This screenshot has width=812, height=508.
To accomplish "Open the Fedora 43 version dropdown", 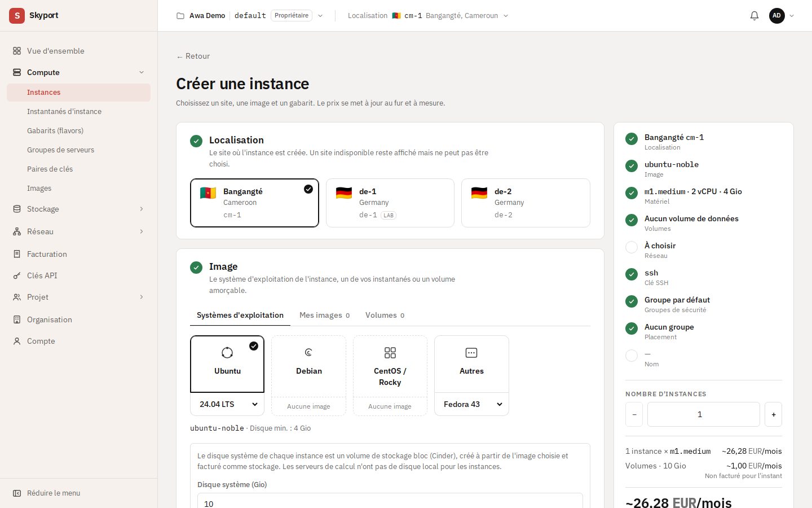I will [471, 404].
